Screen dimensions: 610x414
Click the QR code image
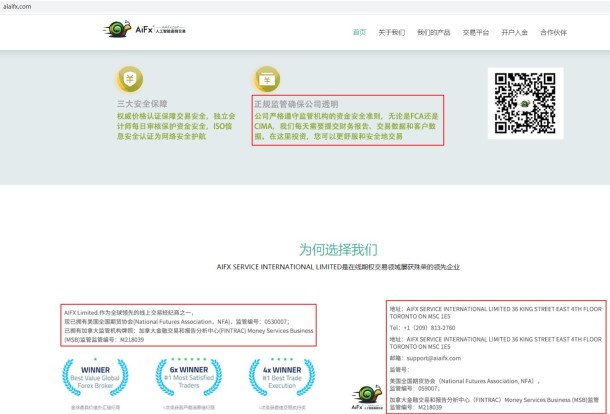(x=525, y=103)
